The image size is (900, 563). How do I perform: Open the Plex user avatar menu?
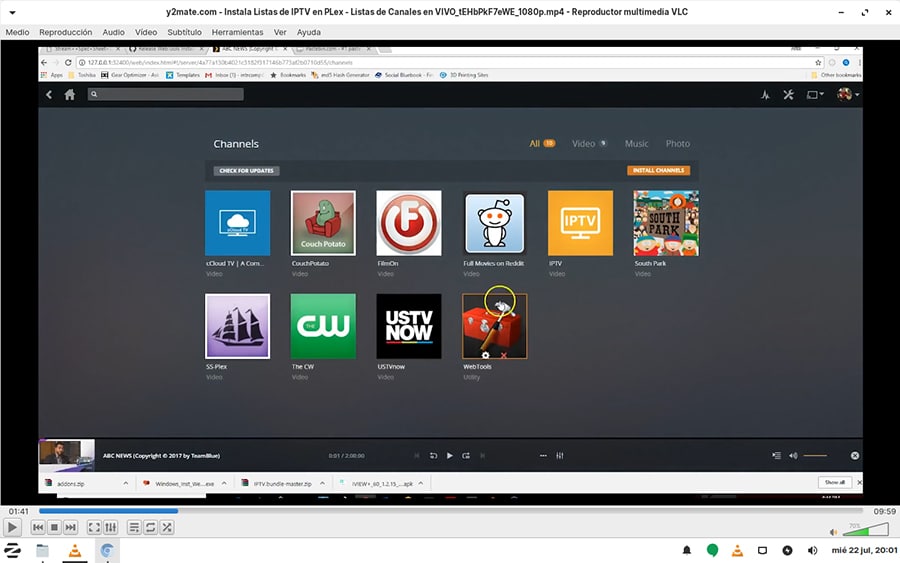(848, 95)
